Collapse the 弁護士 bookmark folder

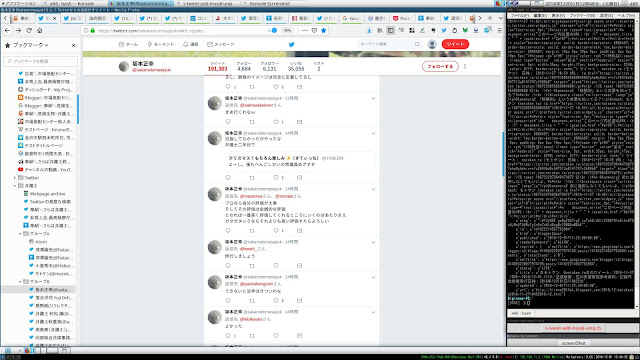[15, 186]
